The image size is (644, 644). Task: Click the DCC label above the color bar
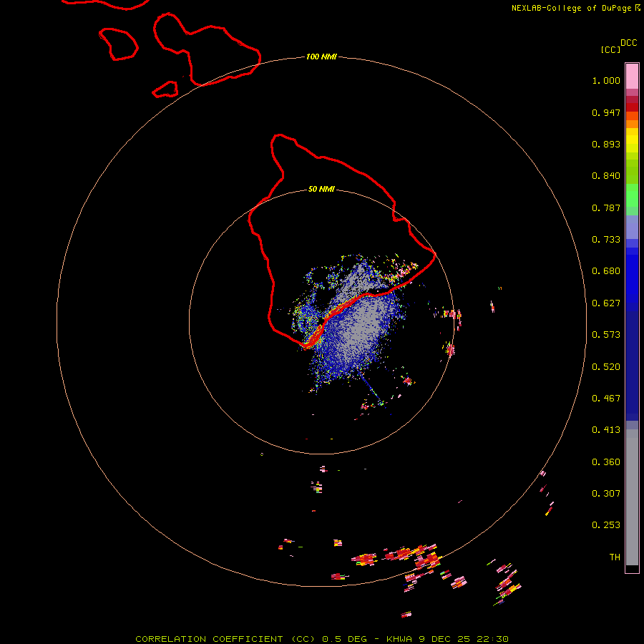(x=628, y=43)
